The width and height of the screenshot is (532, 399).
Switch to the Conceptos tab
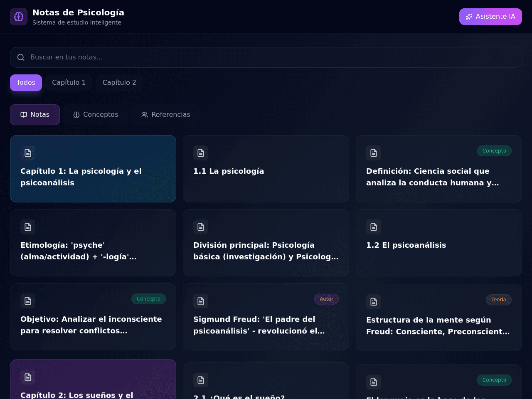pos(96,115)
